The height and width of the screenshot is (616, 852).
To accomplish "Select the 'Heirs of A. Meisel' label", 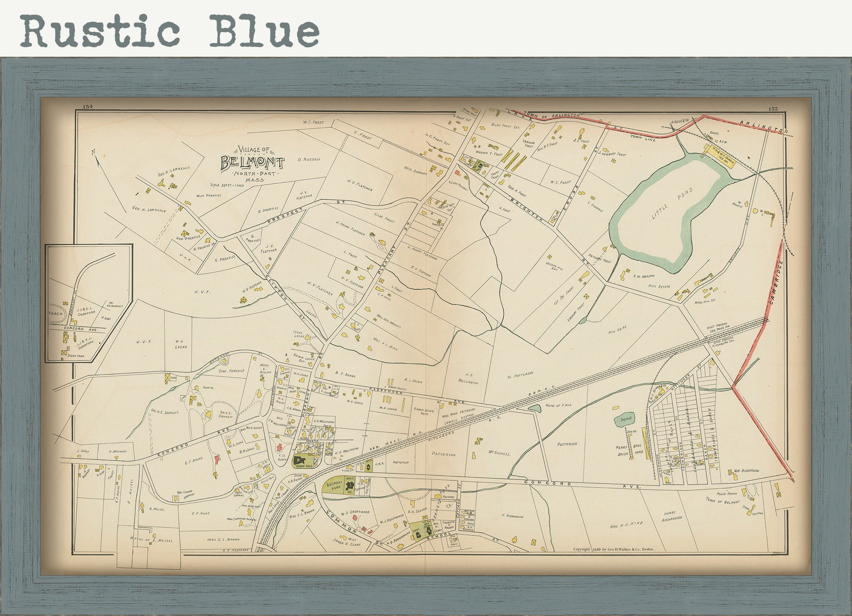I will tap(151, 539).
